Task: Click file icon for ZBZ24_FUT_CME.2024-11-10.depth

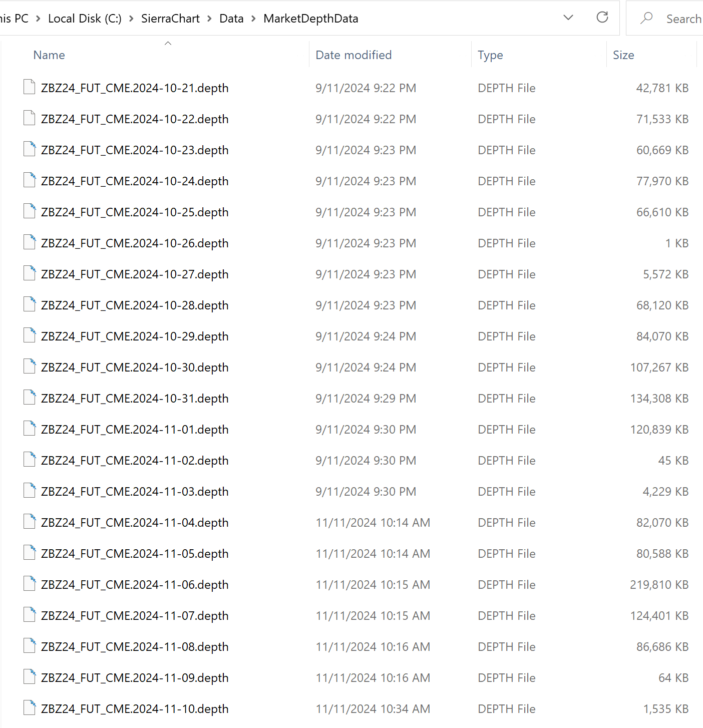Action: 30,708
